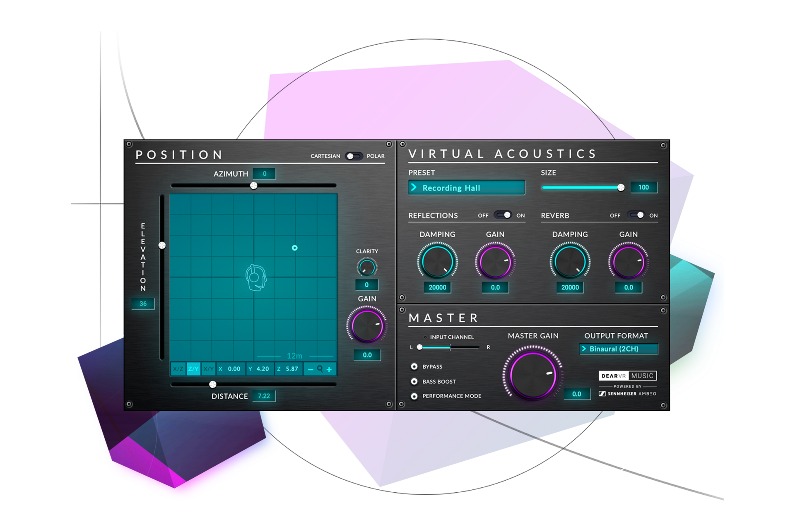Viewport: 795px width, 532px height.
Task: Click the headphone listener head icon
Action: 256,277
